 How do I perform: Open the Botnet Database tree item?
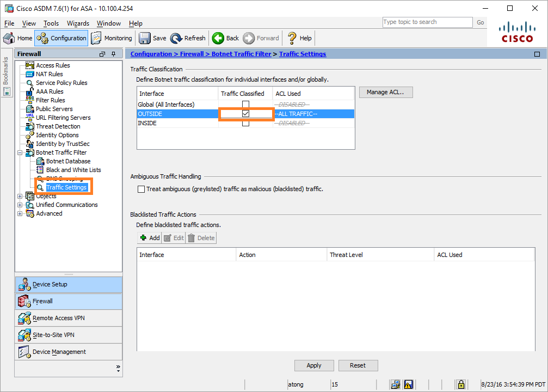68,161
